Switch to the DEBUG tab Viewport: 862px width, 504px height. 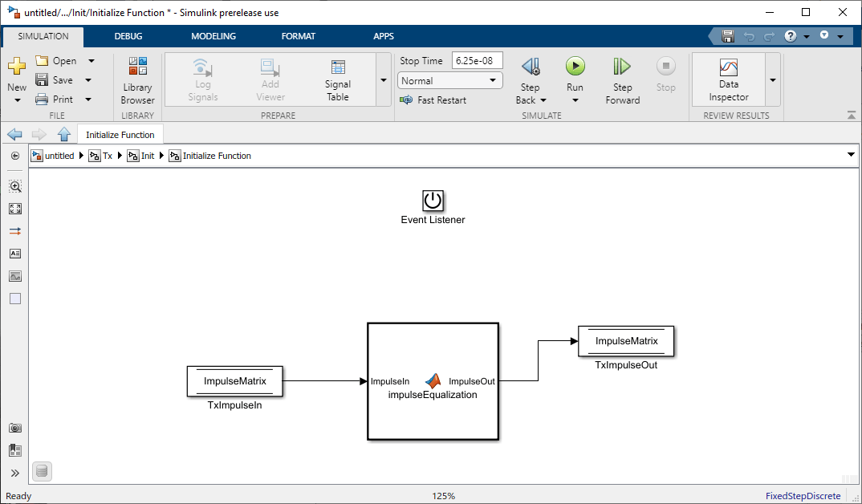pos(128,36)
